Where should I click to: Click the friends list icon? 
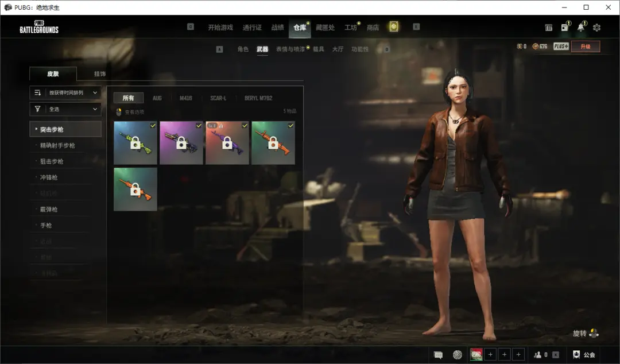point(538,355)
